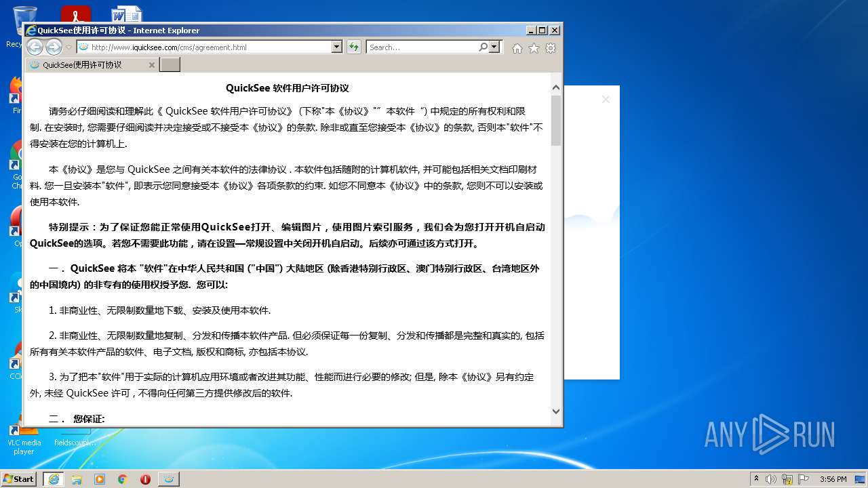Click the magnifier search icon

tap(483, 47)
